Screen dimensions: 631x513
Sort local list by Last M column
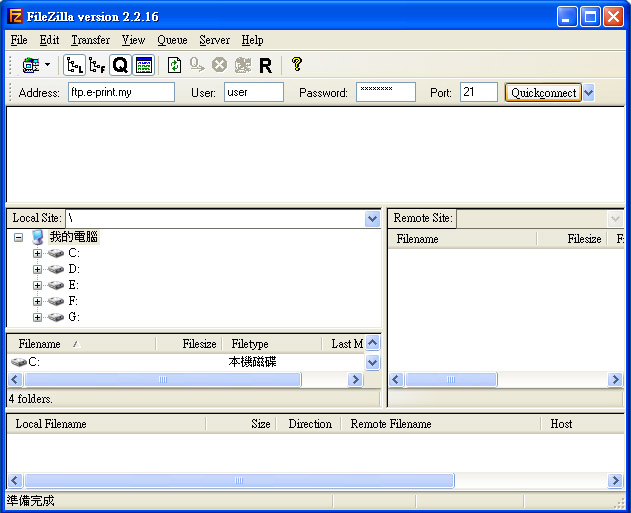click(344, 344)
